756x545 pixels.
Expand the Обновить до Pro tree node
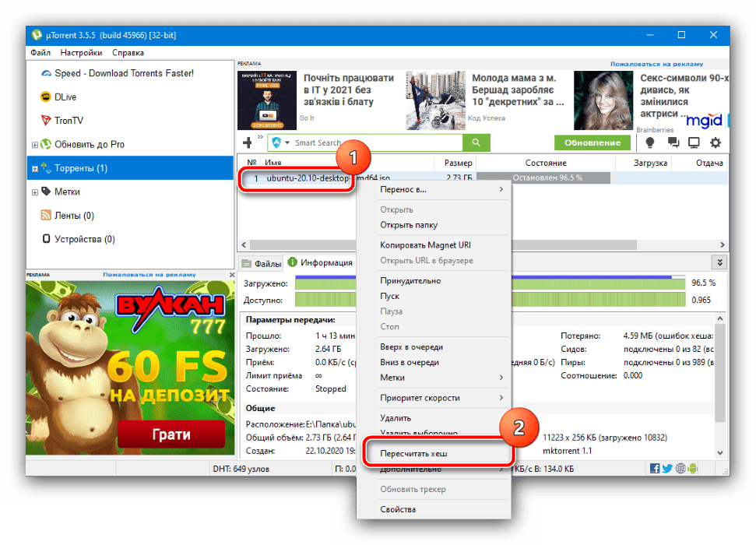35,145
